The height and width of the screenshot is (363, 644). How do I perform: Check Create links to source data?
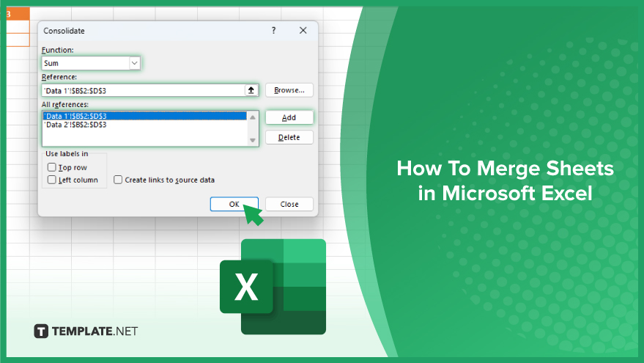pos(118,180)
